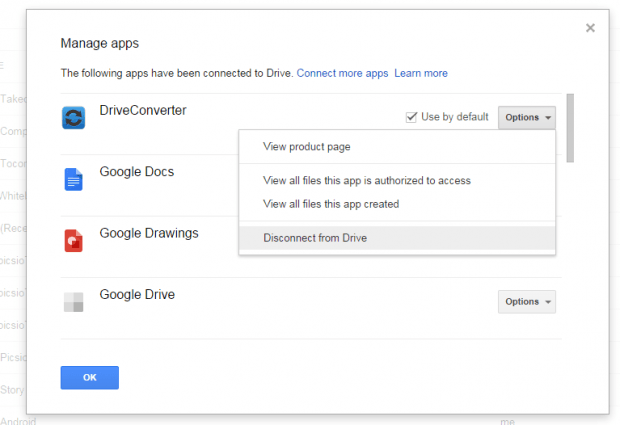This screenshot has height=425, width=620.
Task: Click the apps list scrollbar thumb
Action: pyautogui.click(x=570, y=128)
